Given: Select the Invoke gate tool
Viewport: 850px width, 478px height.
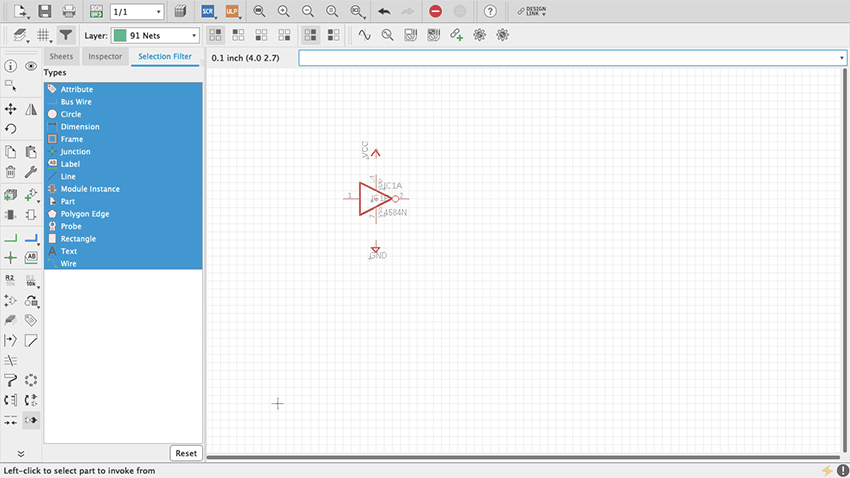Looking at the screenshot, I should (x=31, y=420).
